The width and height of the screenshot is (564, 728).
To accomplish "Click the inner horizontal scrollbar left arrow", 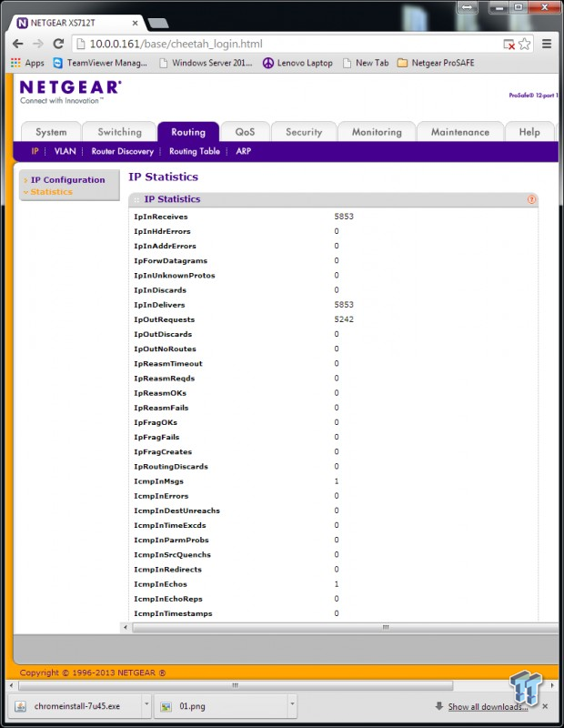I will click(x=126, y=628).
